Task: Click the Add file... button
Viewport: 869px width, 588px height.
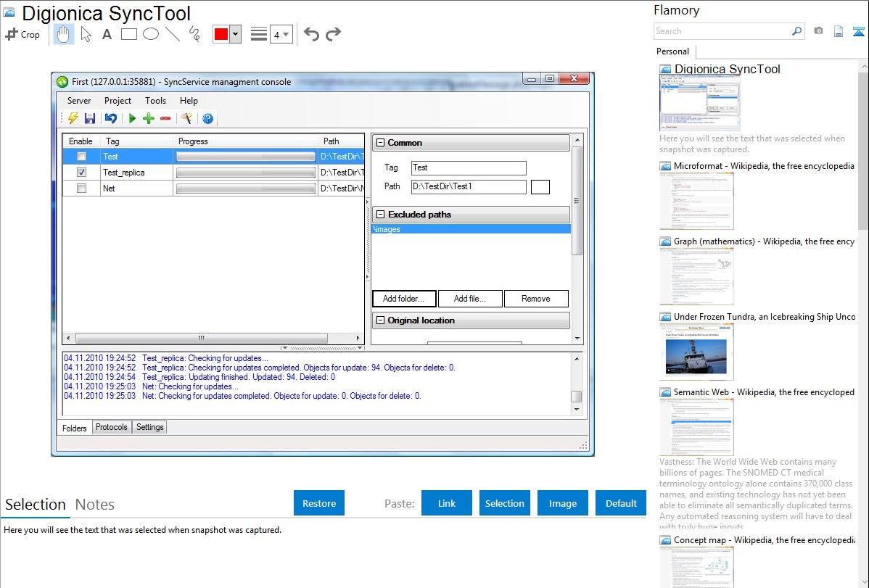Action: click(x=470, y=299)
